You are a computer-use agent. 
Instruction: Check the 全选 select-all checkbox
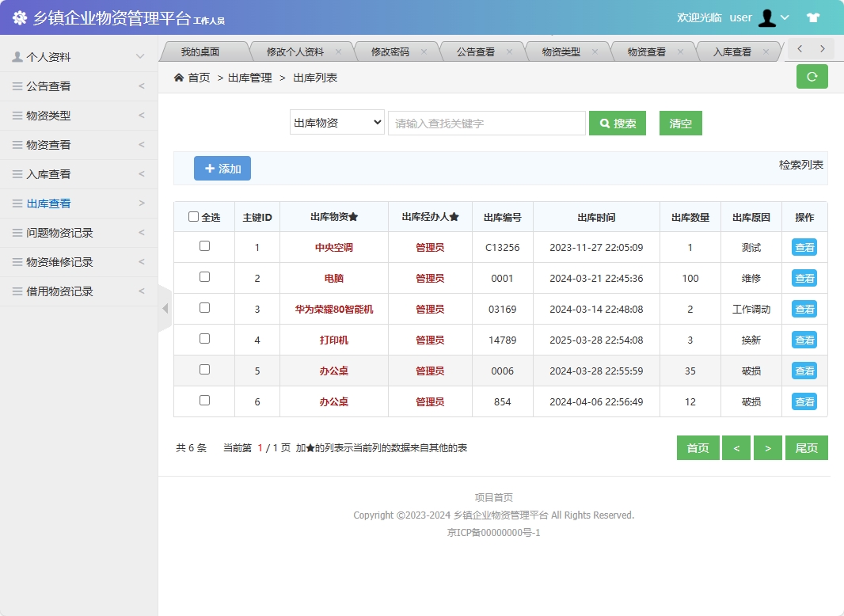click(x=194, y=217)
